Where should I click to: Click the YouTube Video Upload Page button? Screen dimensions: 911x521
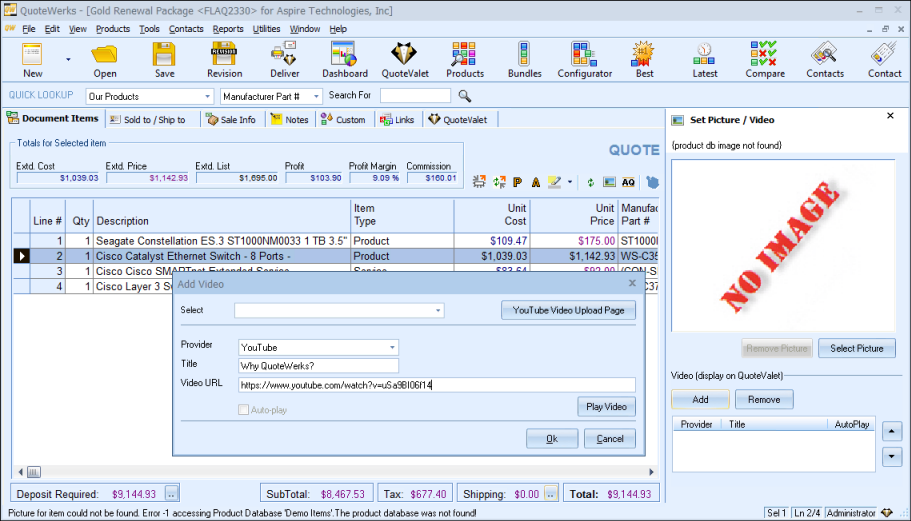[x=568, y=310]
